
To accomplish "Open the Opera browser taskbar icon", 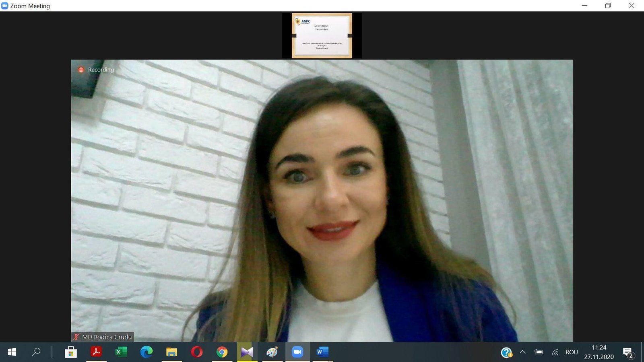I will point(197,352).
